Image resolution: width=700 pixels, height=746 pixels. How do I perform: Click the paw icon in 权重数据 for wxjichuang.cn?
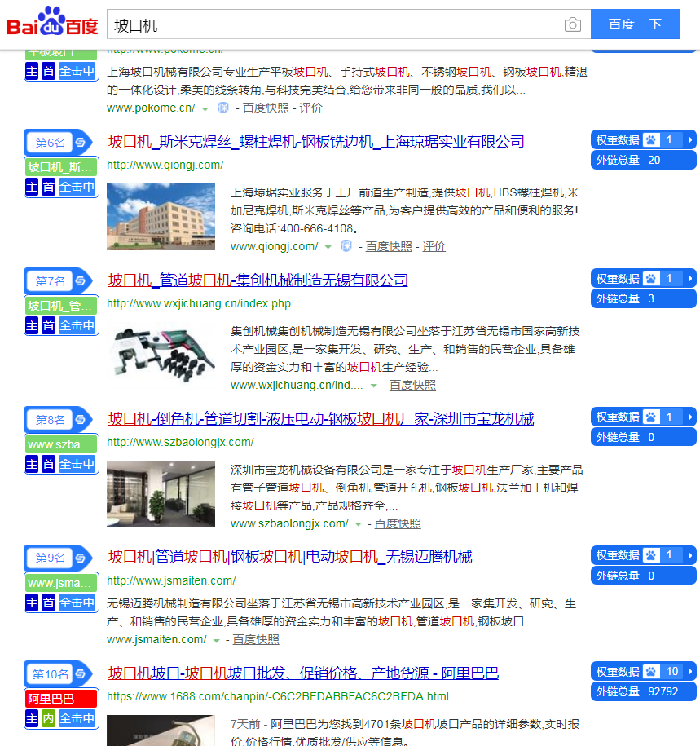[x=650, y=278]
